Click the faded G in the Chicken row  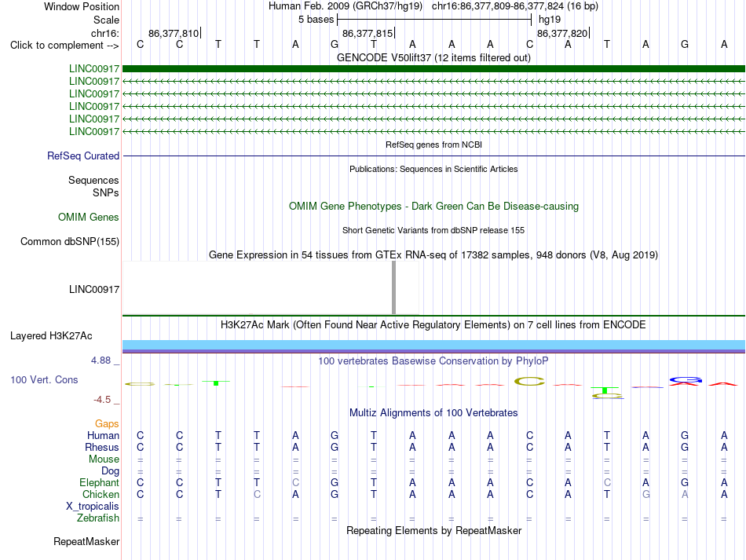645,494
